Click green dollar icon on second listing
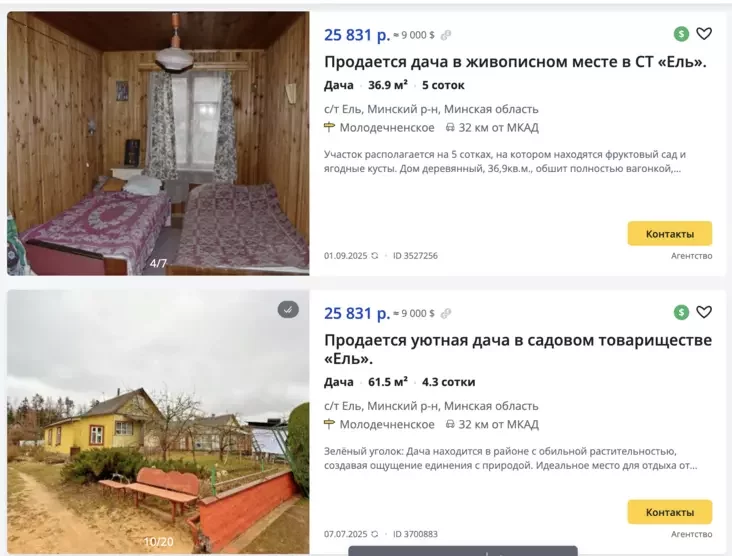Image resolution: width=732 pixels, height=556 pixels. click(681, 312)
